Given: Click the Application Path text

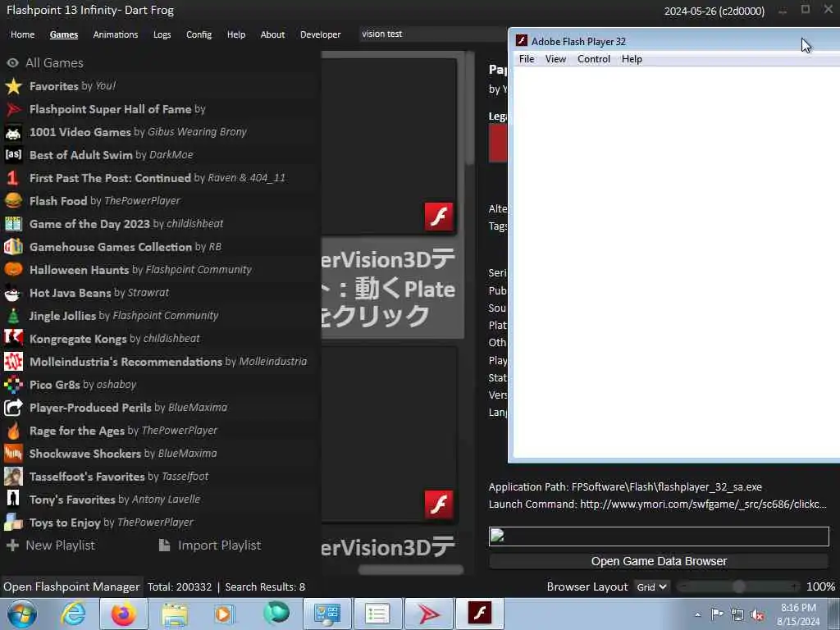Looking at the screenshot, I should [625, 487].
